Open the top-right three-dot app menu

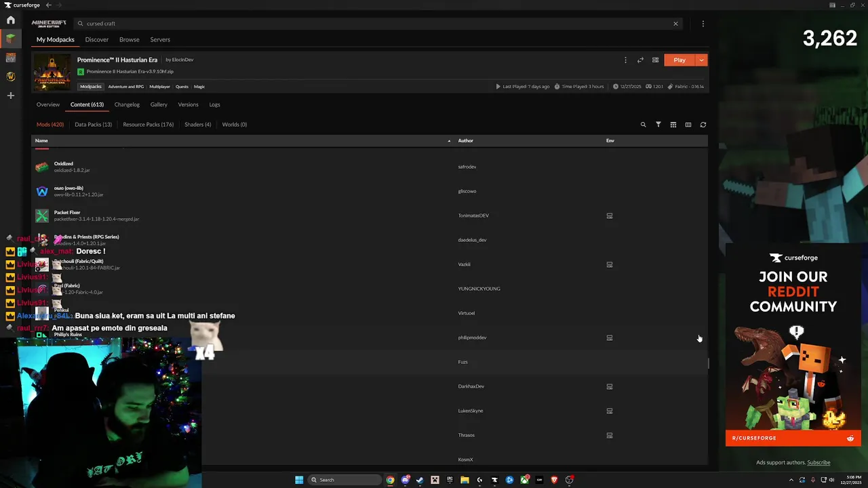(703, 24)
